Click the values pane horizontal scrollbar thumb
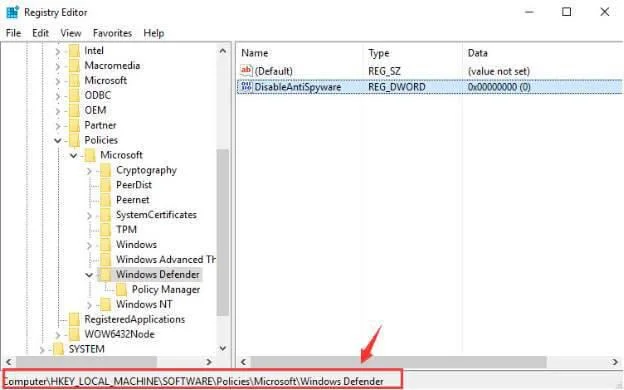This screenshot has height=390, width=624. pyautogui.click(x=399, y=362)
